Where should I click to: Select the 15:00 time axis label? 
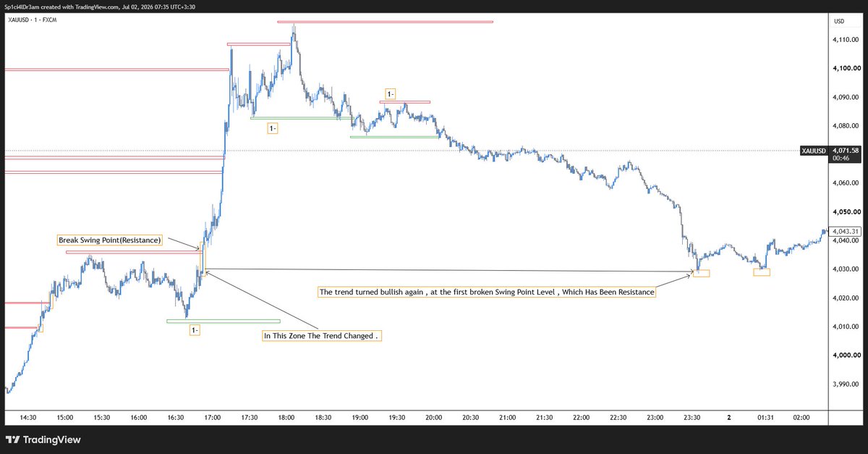click(65, 418)
